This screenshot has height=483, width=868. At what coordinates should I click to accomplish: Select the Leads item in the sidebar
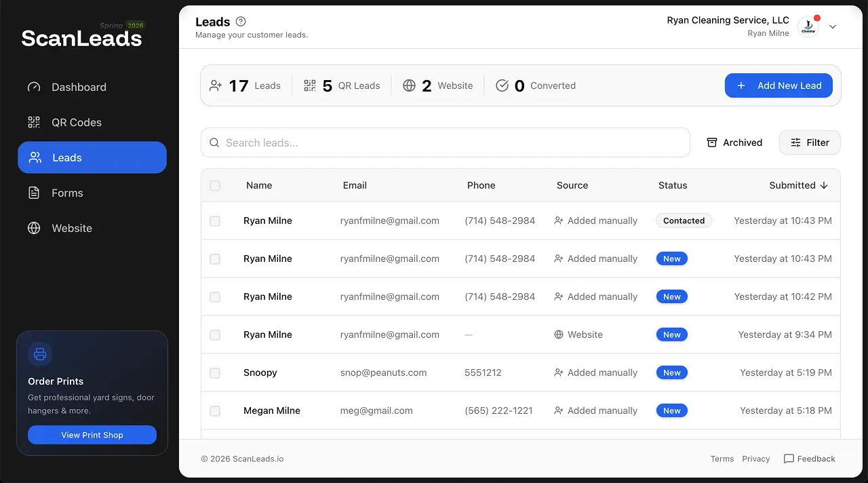point(66,157)
